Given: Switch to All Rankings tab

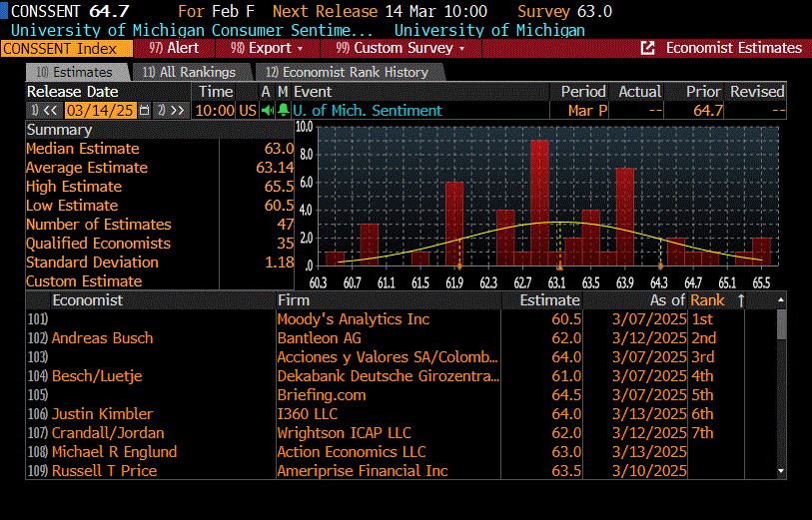Looking at the screenshot, I should click(x=190, y=72).
